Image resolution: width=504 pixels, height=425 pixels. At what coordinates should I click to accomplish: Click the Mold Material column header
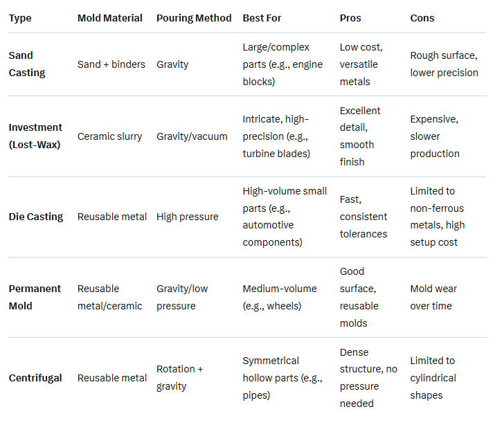click(110, 18)
